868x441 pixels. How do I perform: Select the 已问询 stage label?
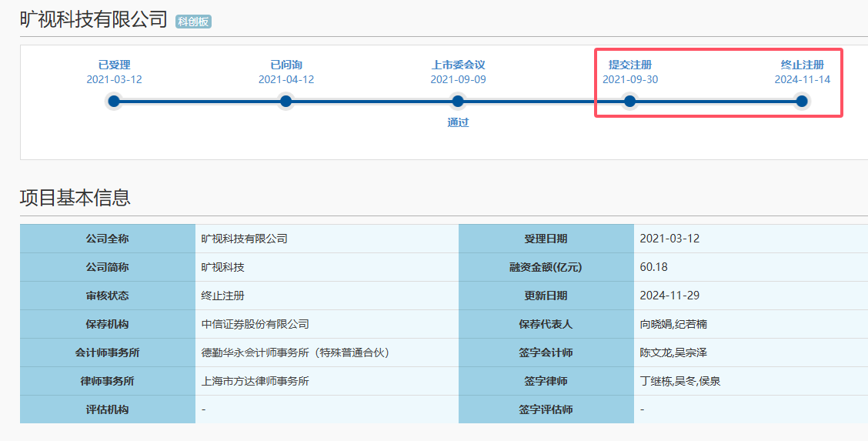coord(286,65)
